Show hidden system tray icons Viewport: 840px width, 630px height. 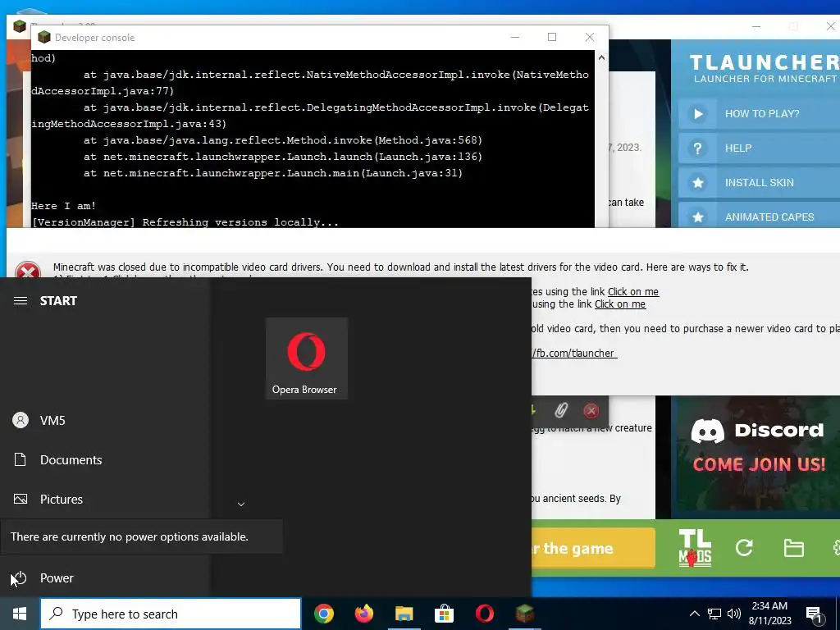coord(694,614)
